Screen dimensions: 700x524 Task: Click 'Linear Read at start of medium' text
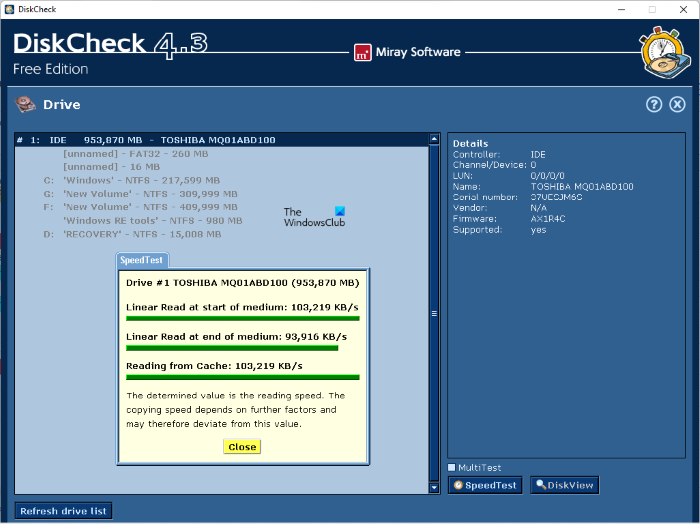click(206, 307)
